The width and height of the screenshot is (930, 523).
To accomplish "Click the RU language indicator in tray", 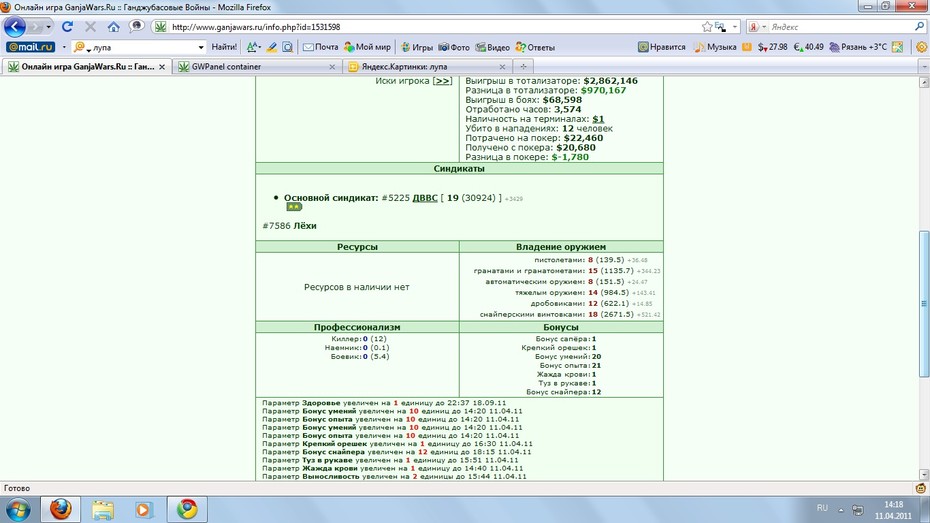I will pyautogui.click(x=822, y=508).
